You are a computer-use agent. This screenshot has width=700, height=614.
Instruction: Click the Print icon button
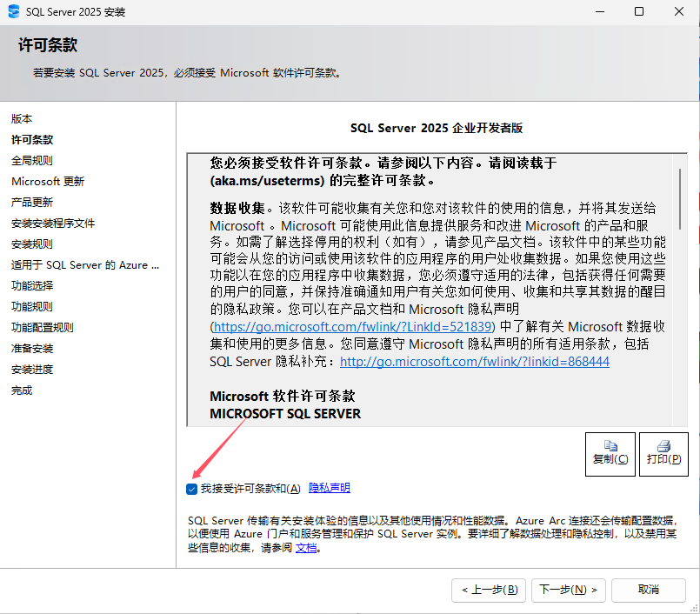tap(663, 453)
